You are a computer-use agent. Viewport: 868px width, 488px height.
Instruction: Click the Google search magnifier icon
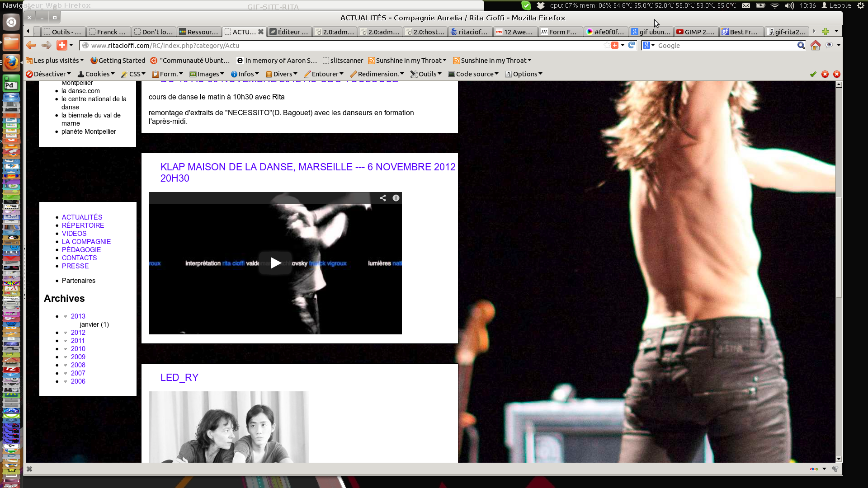pyautogui.click(x=801, y=45)
